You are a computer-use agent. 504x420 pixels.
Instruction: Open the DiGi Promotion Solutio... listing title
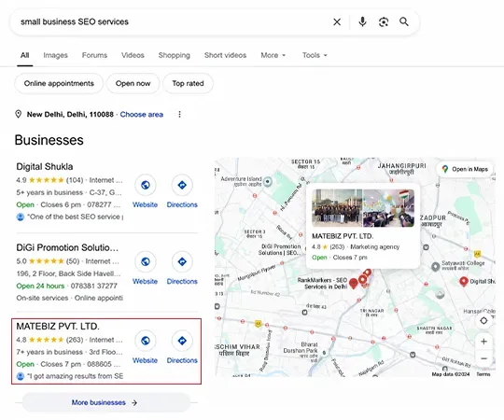coord(67,247)
